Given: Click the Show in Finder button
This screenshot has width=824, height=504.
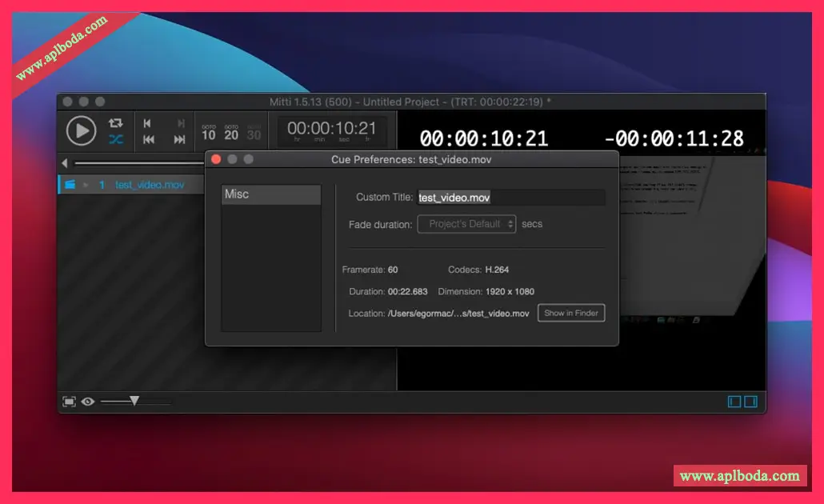Looking at the screenshot, I should click(571, 314).
